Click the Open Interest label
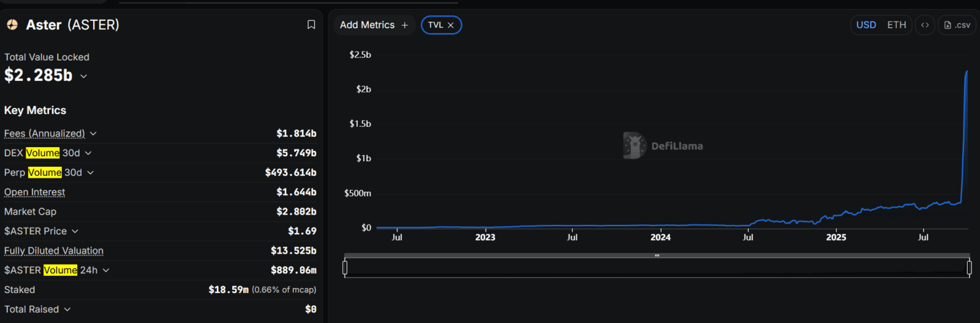 tap(34, 192)
